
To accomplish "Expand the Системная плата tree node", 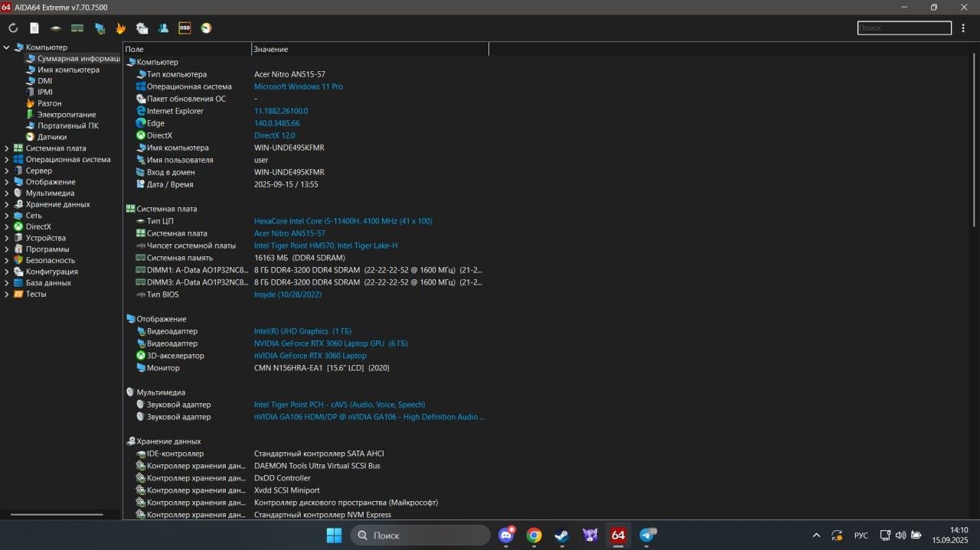I will [x=7, y=148].
